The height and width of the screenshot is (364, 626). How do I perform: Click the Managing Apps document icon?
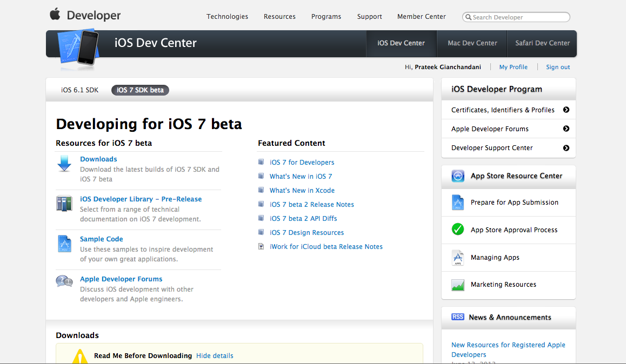457,258
